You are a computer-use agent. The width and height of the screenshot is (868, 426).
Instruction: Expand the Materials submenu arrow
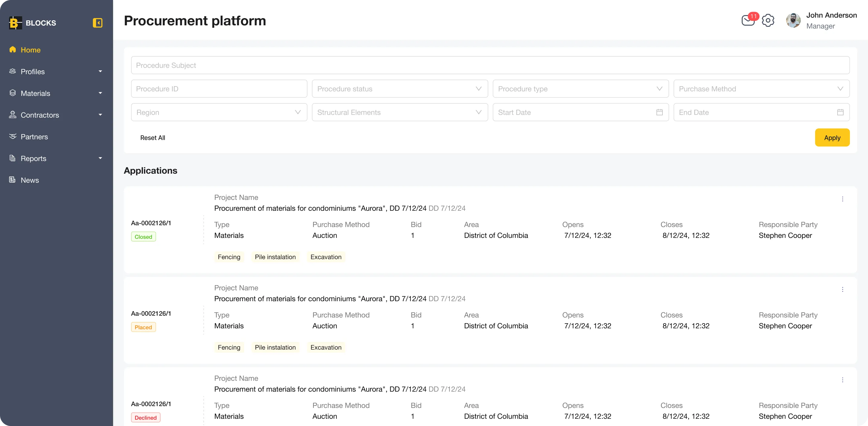coord(100,93)
